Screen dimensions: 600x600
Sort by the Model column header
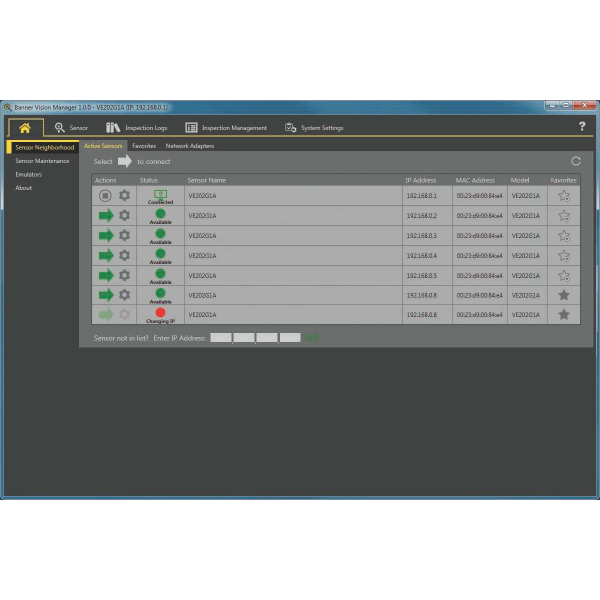[520, 180]
